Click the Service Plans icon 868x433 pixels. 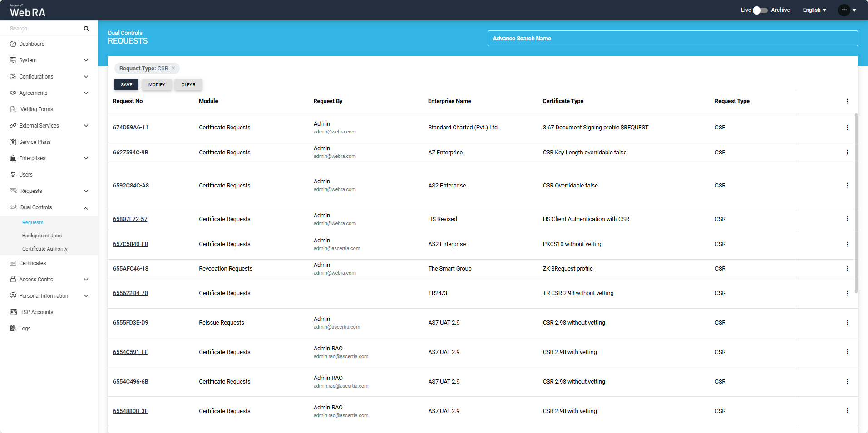coord(13,142)
